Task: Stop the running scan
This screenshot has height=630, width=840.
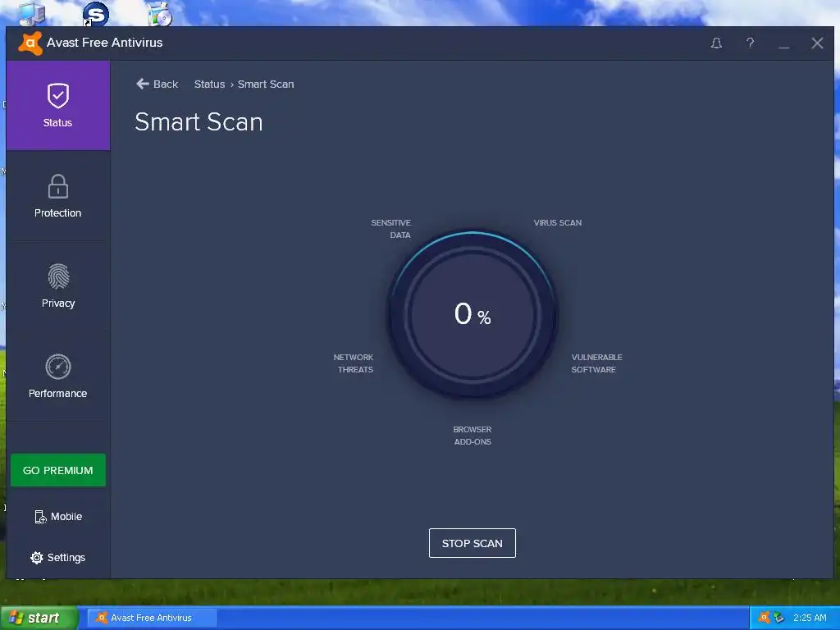Action: pos(472,543)
